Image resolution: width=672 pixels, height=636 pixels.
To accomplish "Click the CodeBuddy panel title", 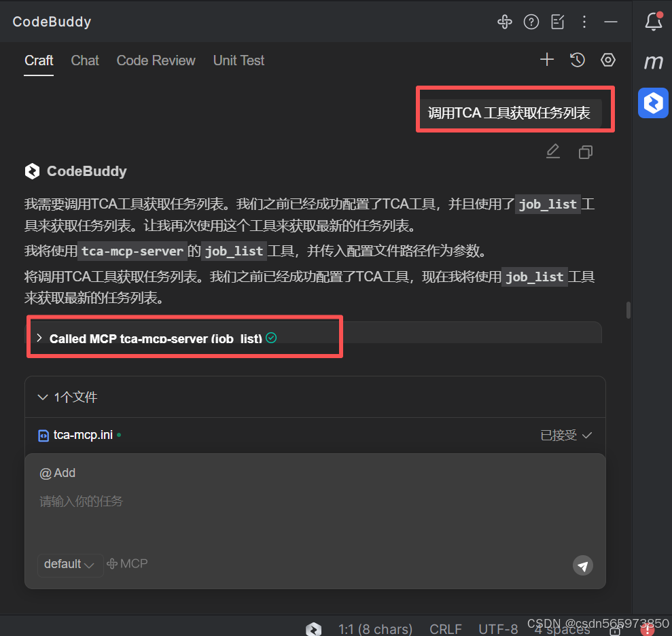I will (x=52, y=22).
